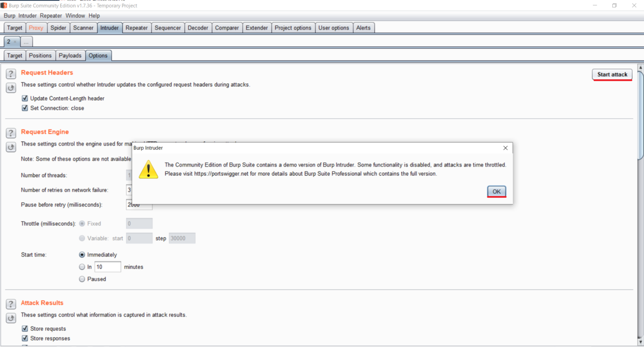Switch to the Comparer tab
The width and height of the screenshot is (644, 347).
227,28
